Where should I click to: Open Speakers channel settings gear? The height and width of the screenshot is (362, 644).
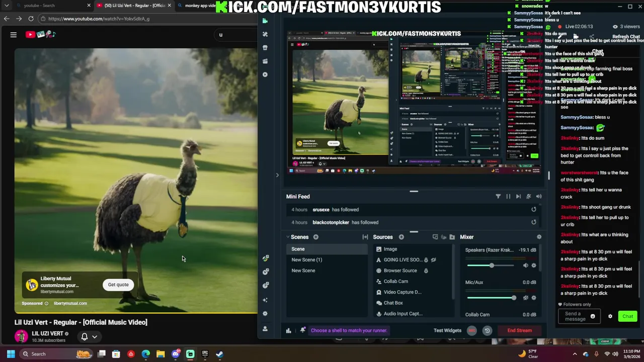534,265
